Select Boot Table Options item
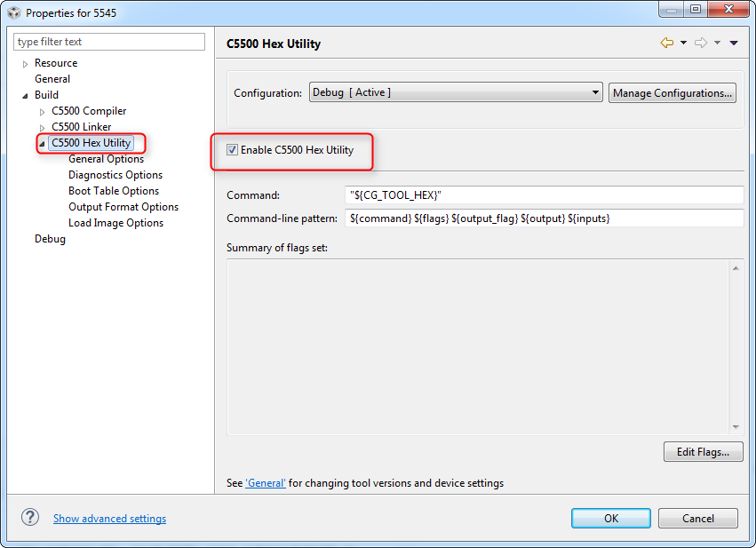Screen dimensions: 756x548 click(114, 191)
